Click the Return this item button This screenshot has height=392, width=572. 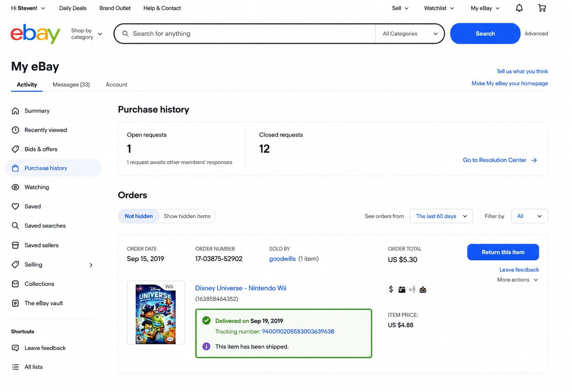[x=503, y=252]
